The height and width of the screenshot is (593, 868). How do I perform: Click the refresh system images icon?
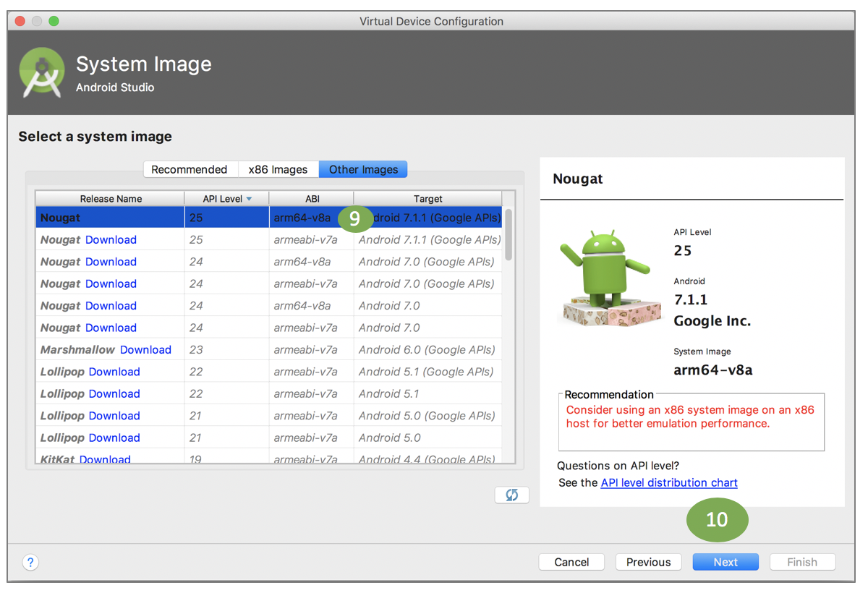tap(512, 495)
